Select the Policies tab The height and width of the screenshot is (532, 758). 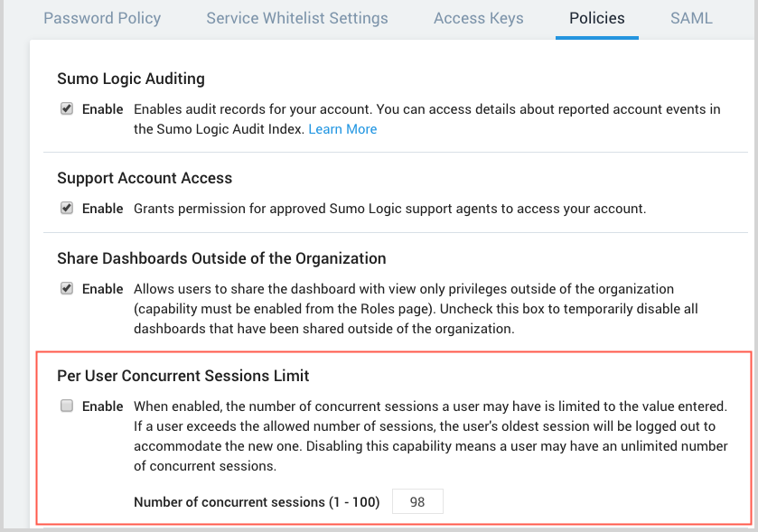596,18
